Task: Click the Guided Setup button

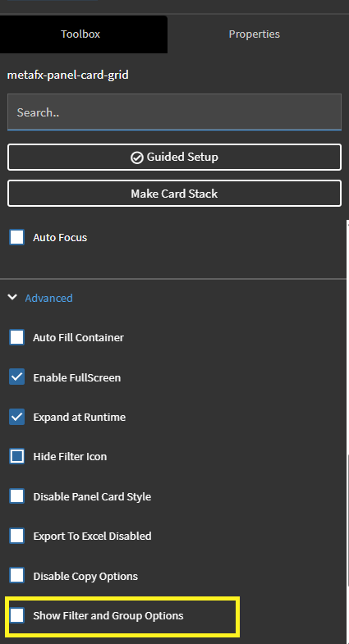Action: [x=174, y=157]
